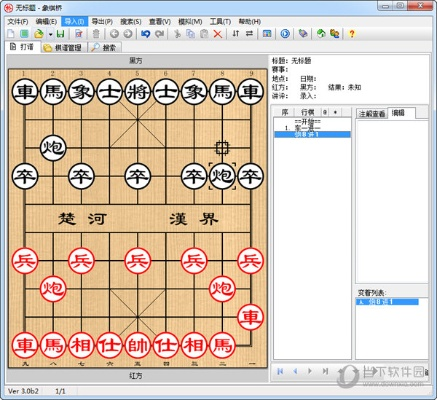
Task: Click the empty marked square origin indicator
Action: pos(222,148)
